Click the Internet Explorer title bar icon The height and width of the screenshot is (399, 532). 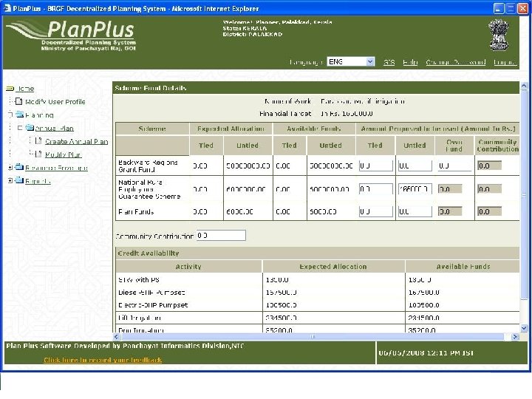[7, 8]
